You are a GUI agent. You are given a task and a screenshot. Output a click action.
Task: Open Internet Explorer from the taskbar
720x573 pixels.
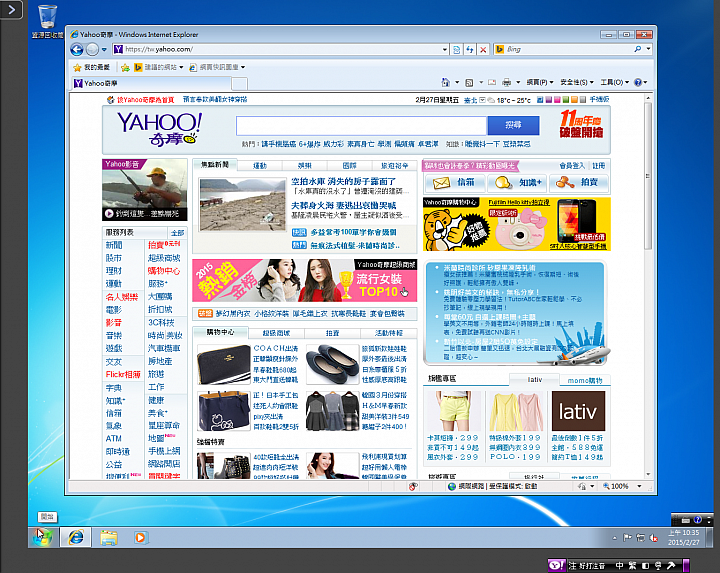[76, 537]
